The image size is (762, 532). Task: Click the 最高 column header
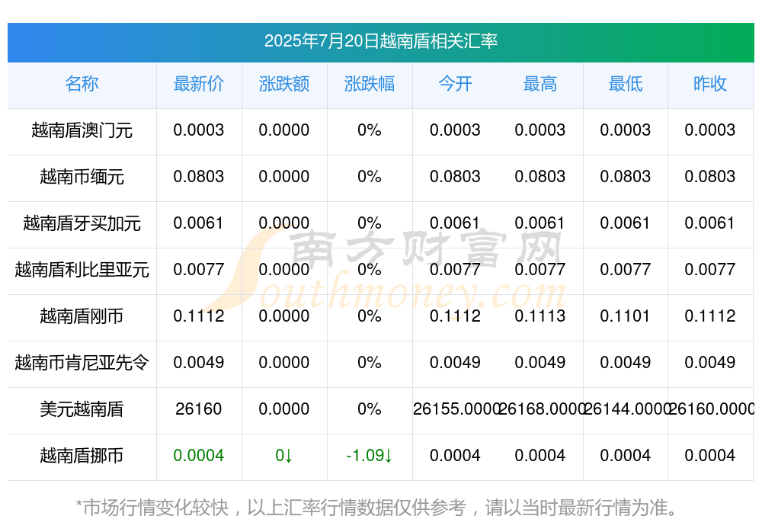click(540, 84)
